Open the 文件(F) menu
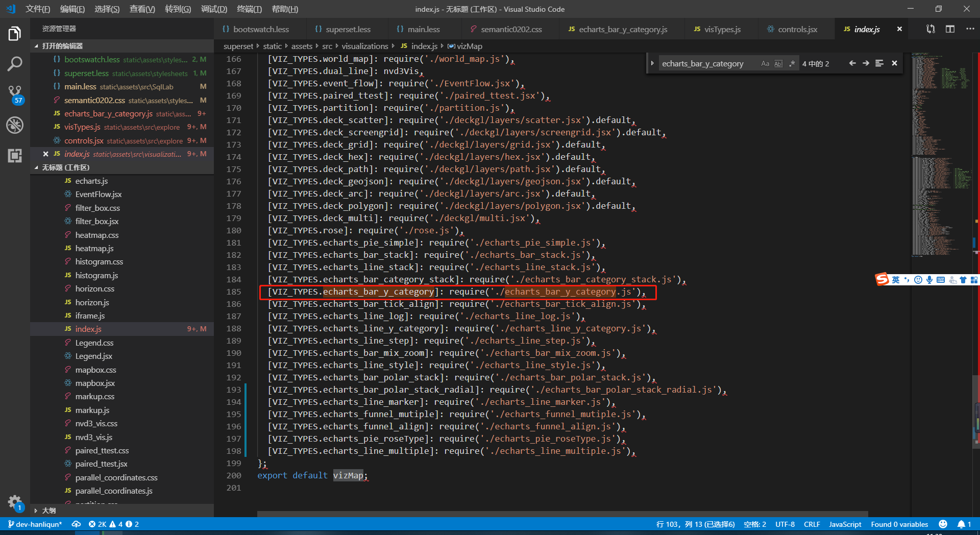 pyautogui.click(x=38, y=9)
